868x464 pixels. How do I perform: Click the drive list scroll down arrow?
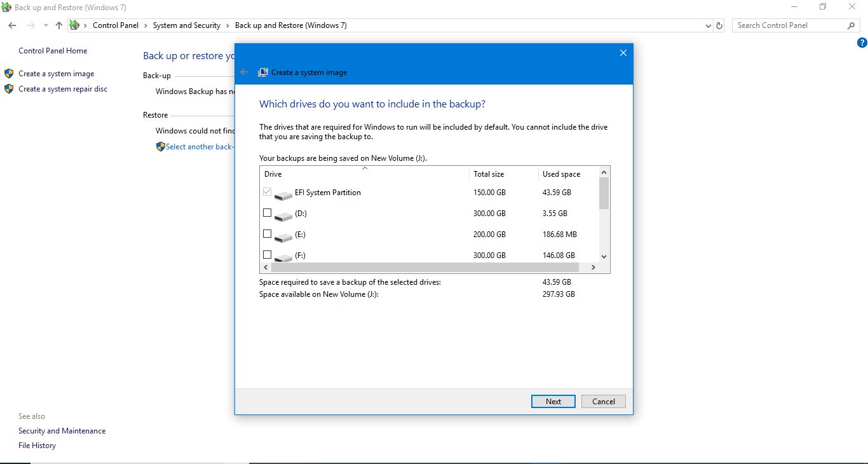[x=604, y=256]
